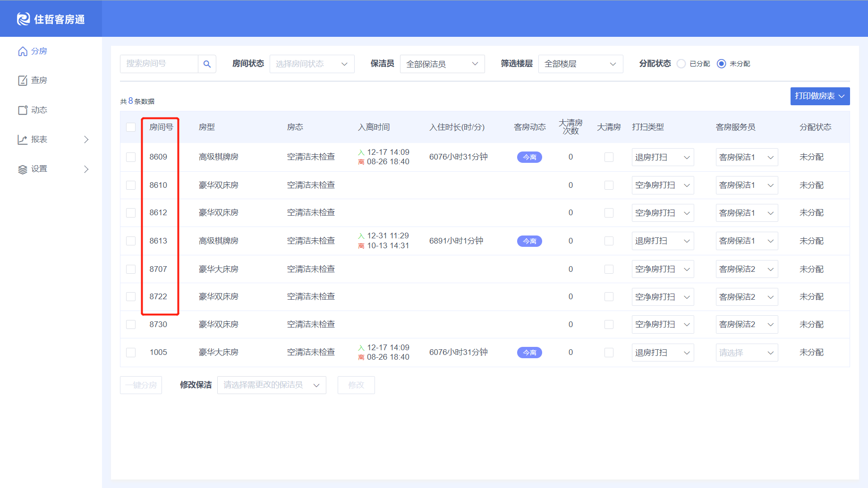The image size is (868, 488).
Task: Open 客房服务员 dropdown for room 8610
Action: pyautogui.click(x=747, y=185)
